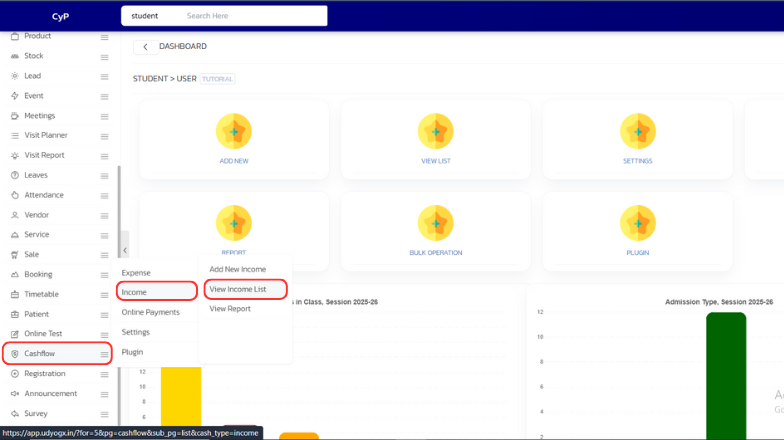Choose Add New Income menu entry
784x440 pixels.
[x=238, y=269]
